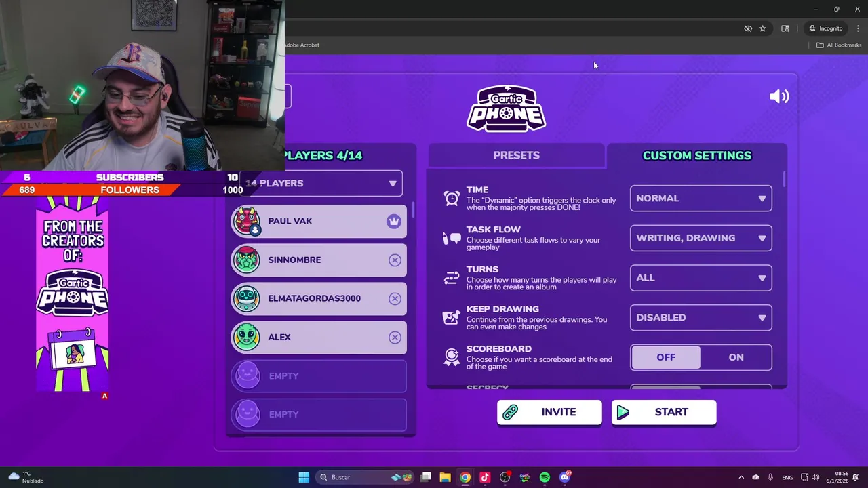Image resolution: width=868 pixels, height=488 pixels.
Task: Open the 14 PLAYERS dropdown
Action: 320,183
